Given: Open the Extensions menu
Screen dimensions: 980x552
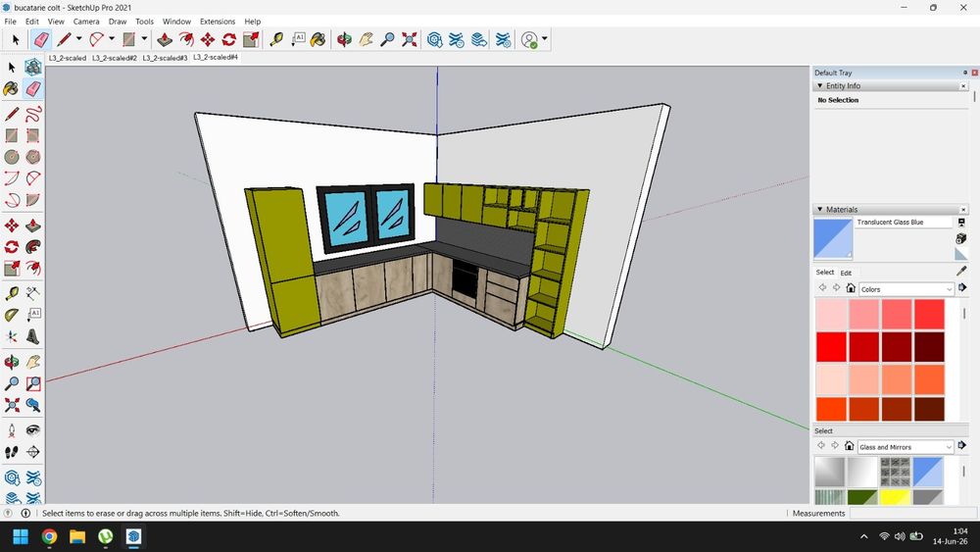Looking at the screenshot, I should click(x=218, y=22).
